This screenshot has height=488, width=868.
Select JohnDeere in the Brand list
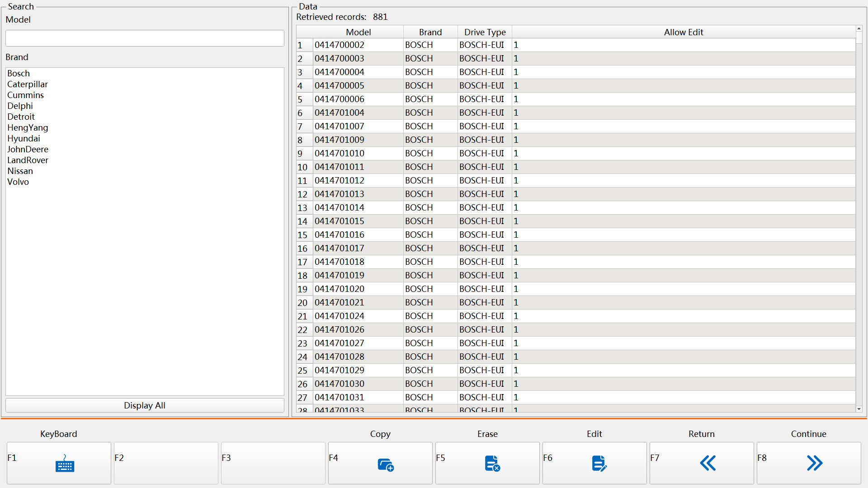(28, 149)
